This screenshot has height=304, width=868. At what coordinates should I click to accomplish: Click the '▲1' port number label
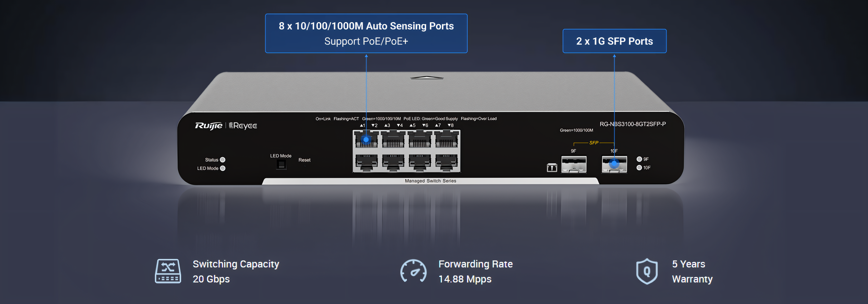pos(362,125)
